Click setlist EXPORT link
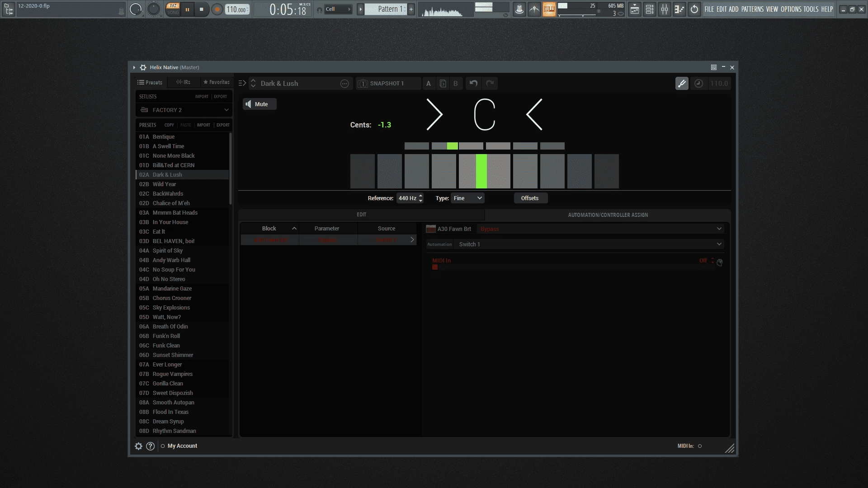Viewport: 868px width, 488px height. pos(220,97)
